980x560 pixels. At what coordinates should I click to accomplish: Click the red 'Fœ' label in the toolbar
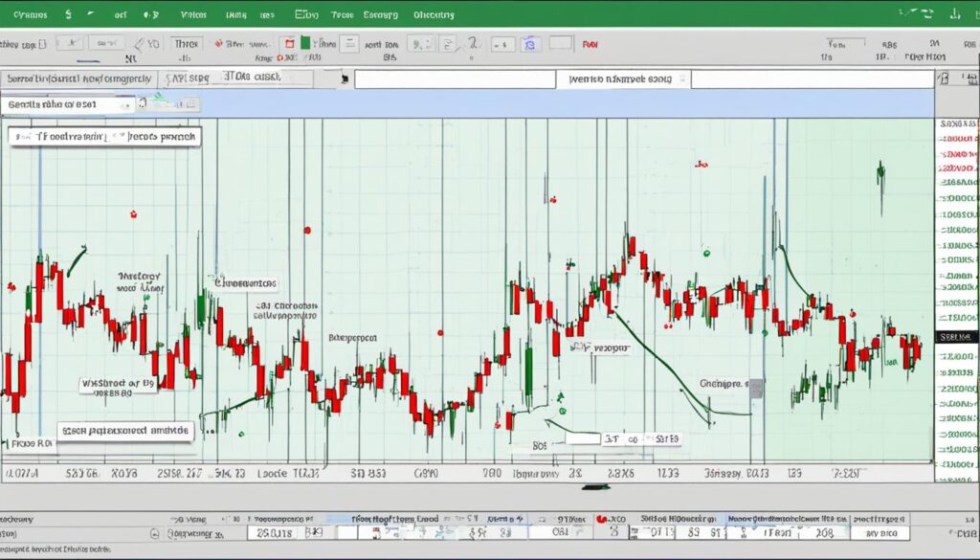pyautogui.click(x=590, y=44)
